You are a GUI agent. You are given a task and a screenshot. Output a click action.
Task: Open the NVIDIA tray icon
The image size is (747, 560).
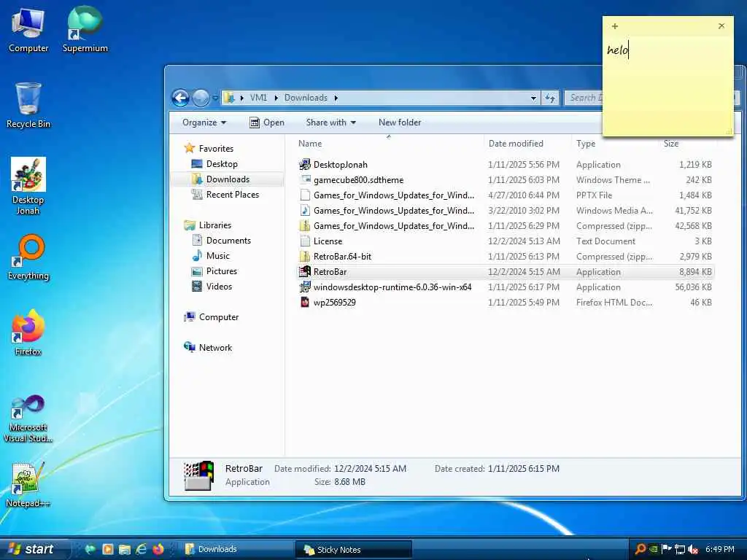click(654, 549)
